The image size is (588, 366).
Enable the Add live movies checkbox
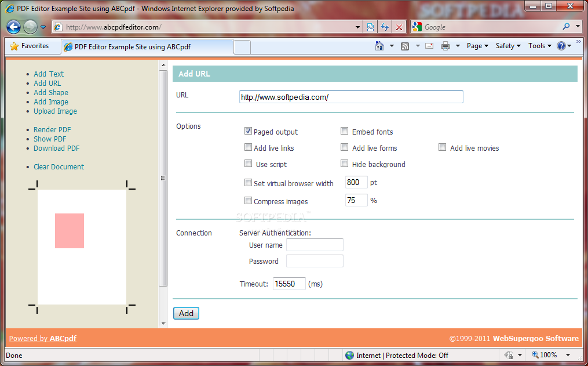(442, 147)
